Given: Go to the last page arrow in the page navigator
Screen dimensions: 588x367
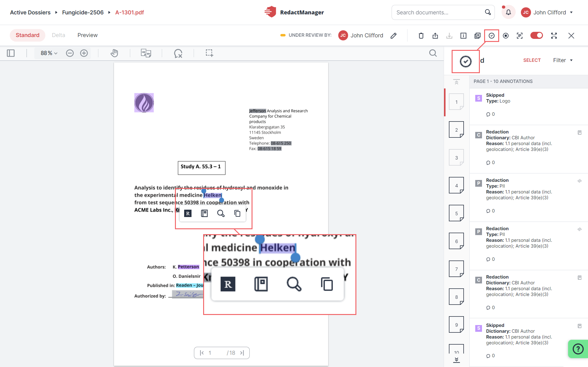Looking at the screenshot, I should point(242,353).
